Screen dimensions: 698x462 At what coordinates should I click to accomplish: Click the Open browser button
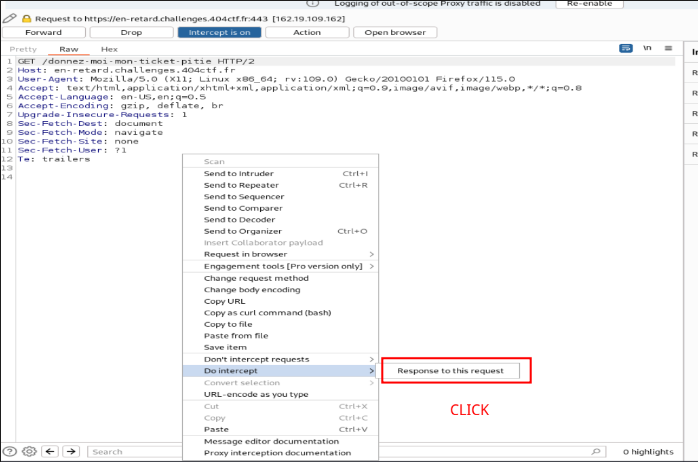point(395,32)
